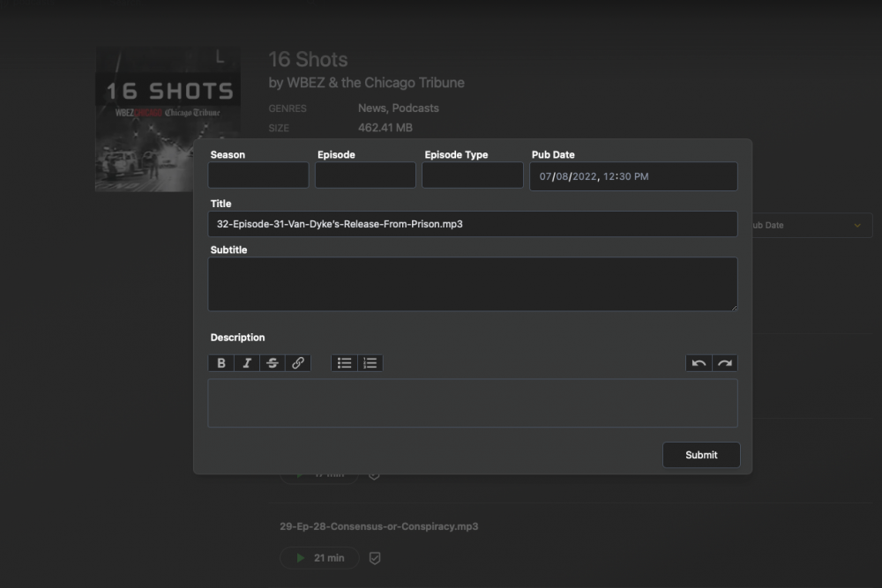
Task: Focus the Episode Type input field
Action: (473, 175)
